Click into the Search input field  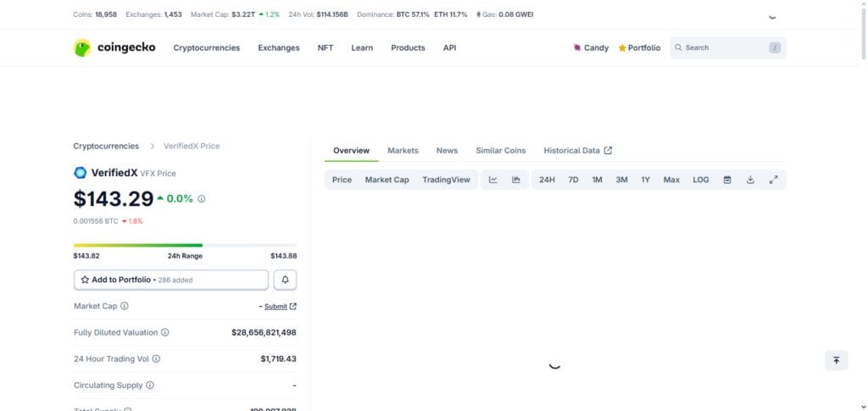[727, 48]
